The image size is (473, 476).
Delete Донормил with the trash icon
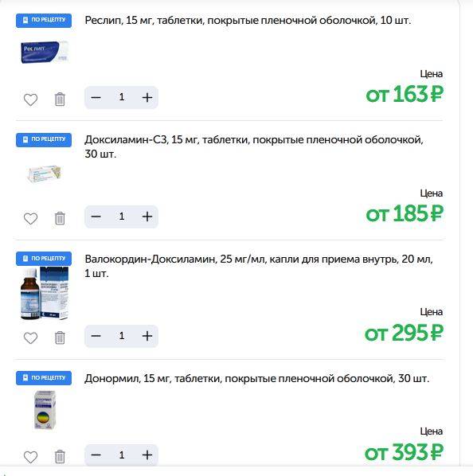tap(60, 457)
